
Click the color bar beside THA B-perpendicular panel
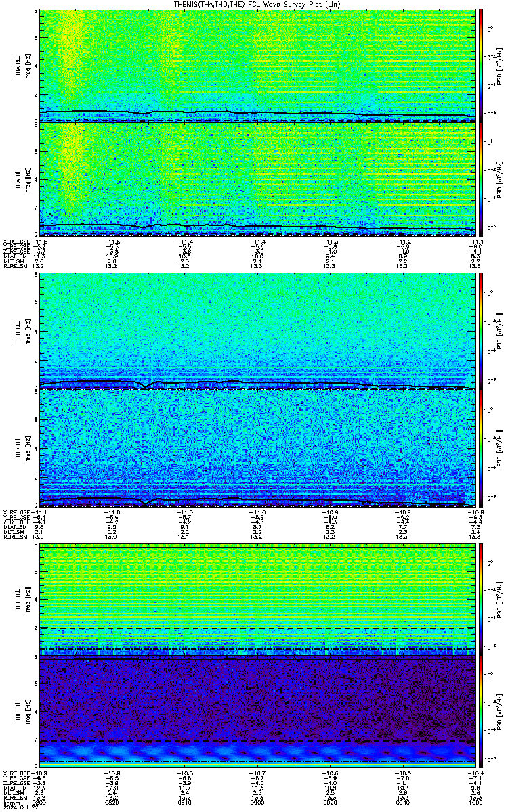tap(480, 66)
